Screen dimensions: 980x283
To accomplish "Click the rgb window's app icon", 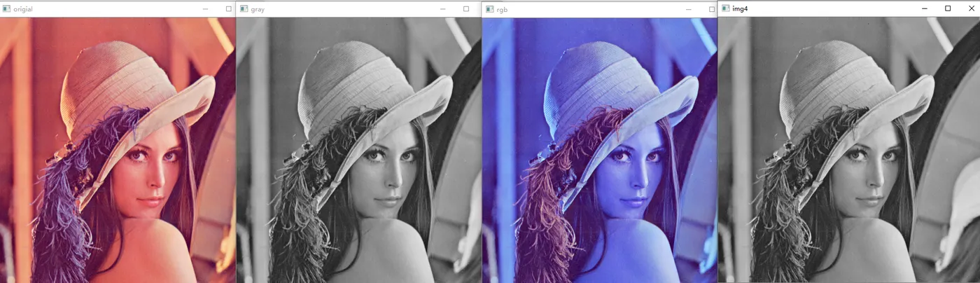I will (489, 9).
